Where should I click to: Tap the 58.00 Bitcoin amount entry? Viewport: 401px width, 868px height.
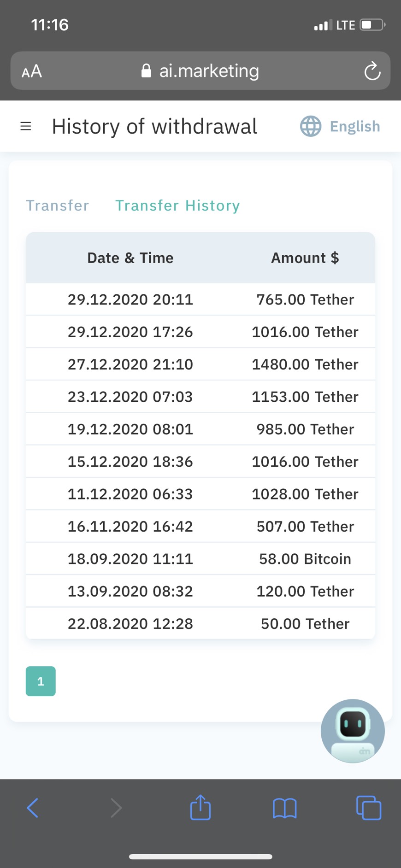click(x=305, y=559)
